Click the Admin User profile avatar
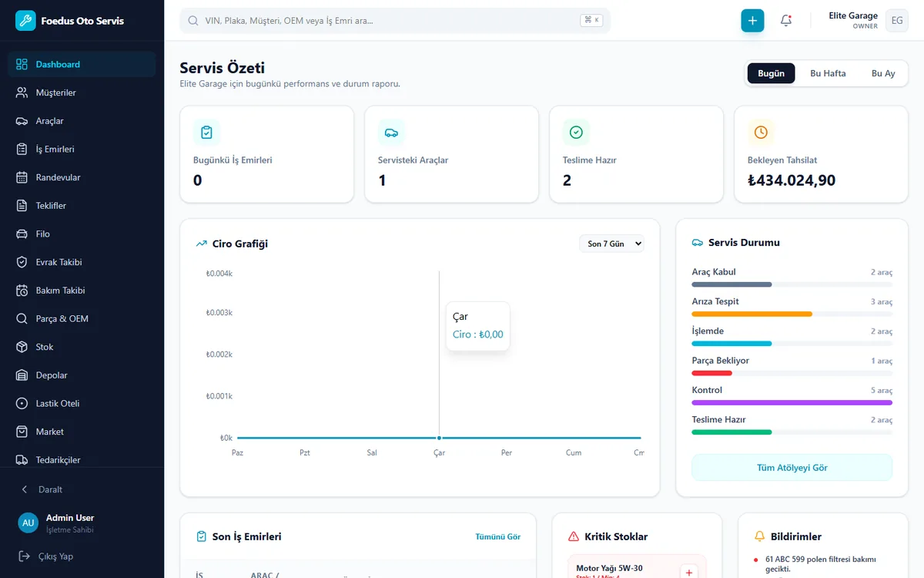The height and width of the screenshot is (578, 924). pyautogui.click(x=28, y=523)
